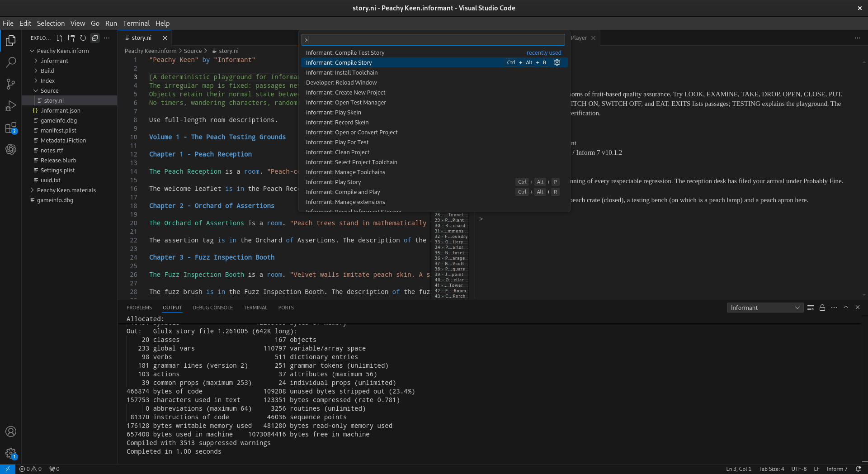The image size is (868, 474).
Task: Select Informant: Install Toolchain command
Action: pos(434,72)
